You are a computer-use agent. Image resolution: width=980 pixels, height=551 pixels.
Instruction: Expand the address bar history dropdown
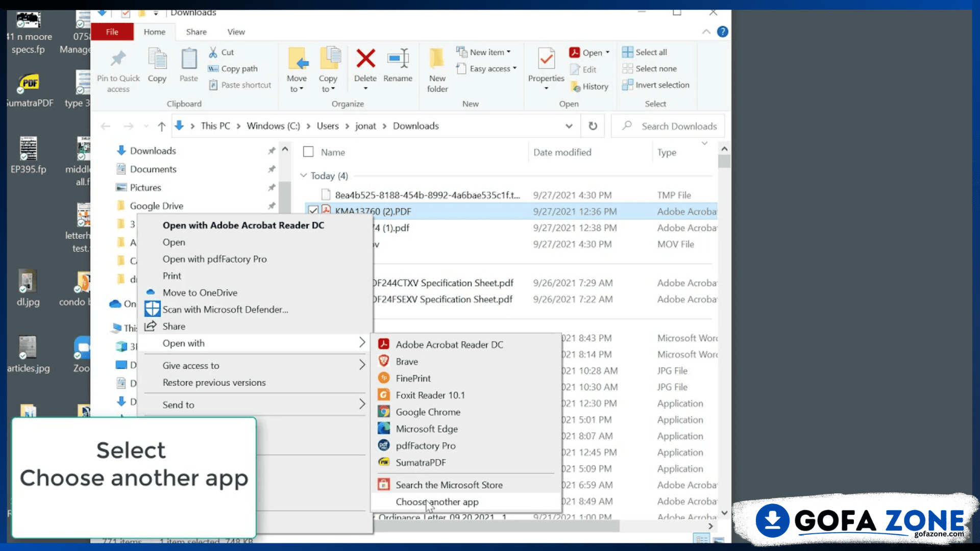click(569, 126)
